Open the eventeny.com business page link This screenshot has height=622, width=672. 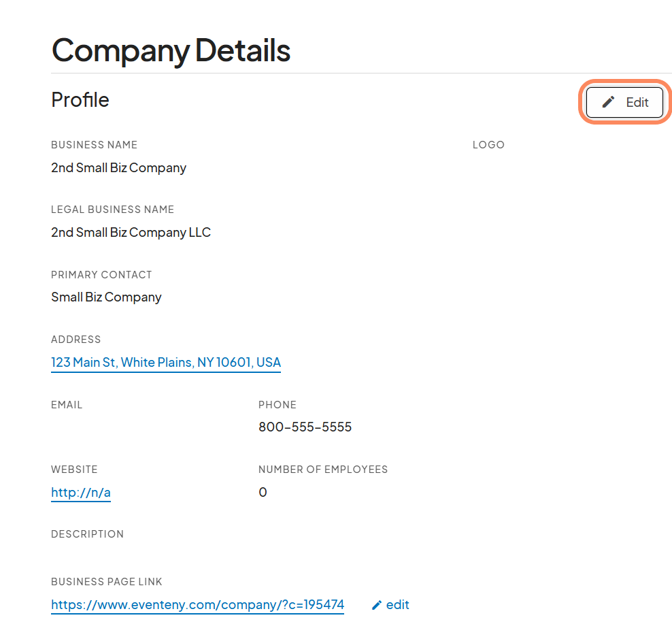[x=197, y=604]
